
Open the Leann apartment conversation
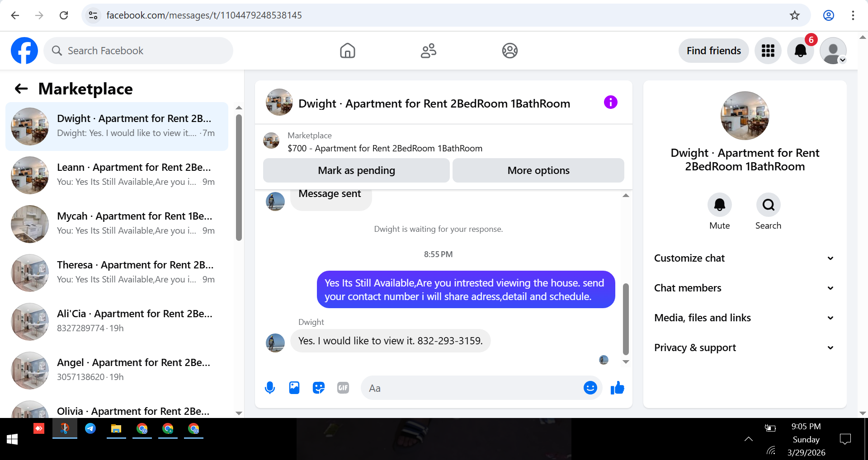click(117, 175)
